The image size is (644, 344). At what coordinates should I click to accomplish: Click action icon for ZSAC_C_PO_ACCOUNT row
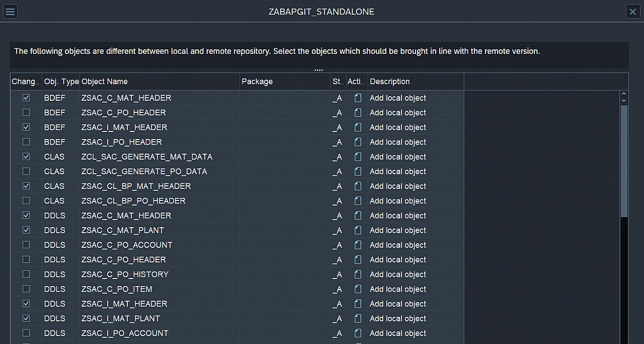pyautogui.click(x=358, y=245)
